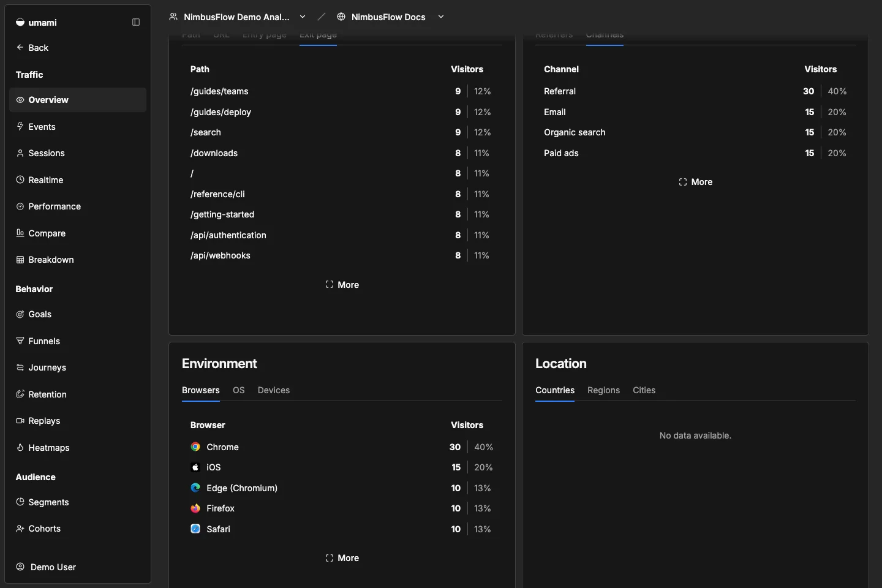
Task: Switch to the Exit page tab
Action: (x=318, y=36)
